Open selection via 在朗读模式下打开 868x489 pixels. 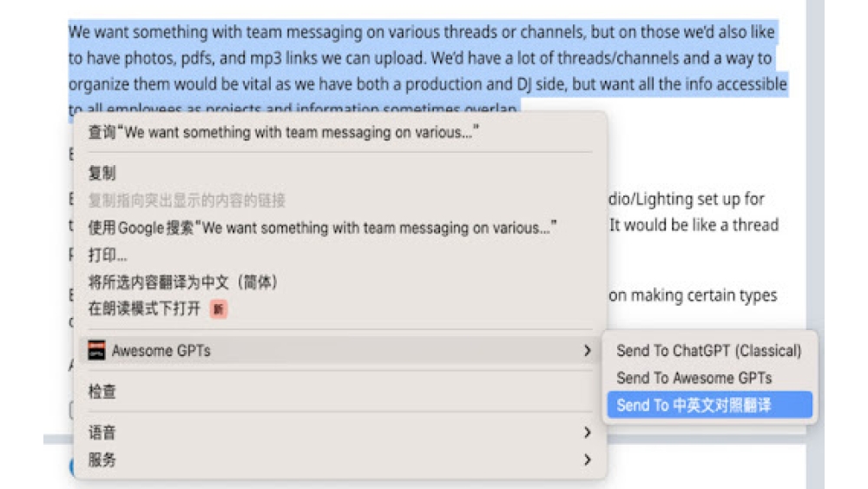point(339,309)
